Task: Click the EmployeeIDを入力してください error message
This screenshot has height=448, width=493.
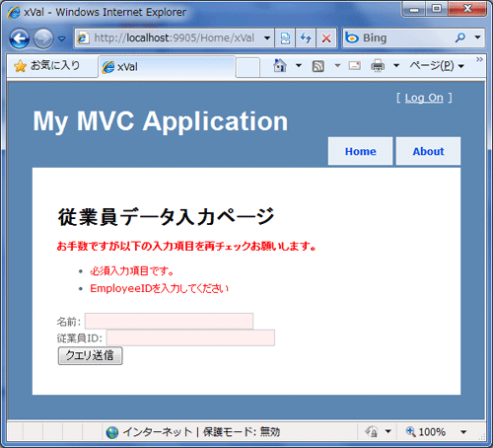Action: click(x=160, y=288)
